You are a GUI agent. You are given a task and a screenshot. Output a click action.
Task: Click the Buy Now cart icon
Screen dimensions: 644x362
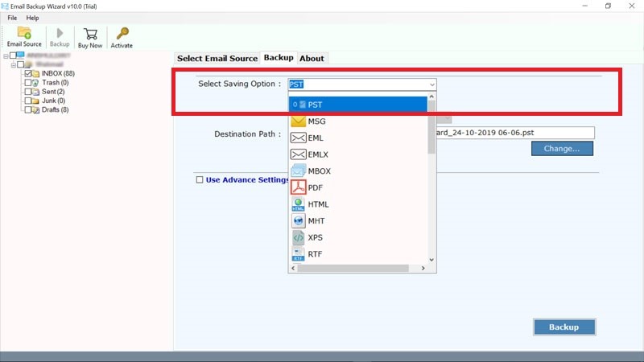(x=90, y=36)
